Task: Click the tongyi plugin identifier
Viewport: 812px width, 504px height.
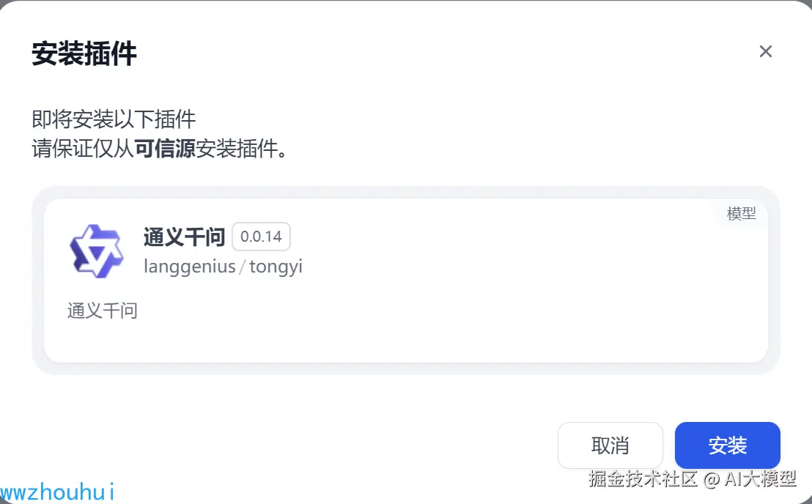Action: pos(276,267)
